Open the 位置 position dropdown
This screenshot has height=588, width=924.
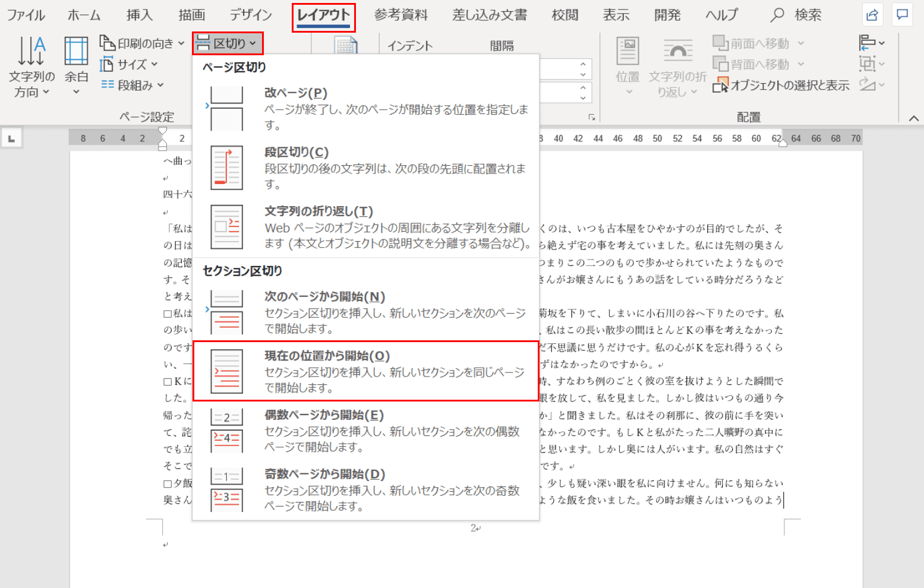[627, 67]
